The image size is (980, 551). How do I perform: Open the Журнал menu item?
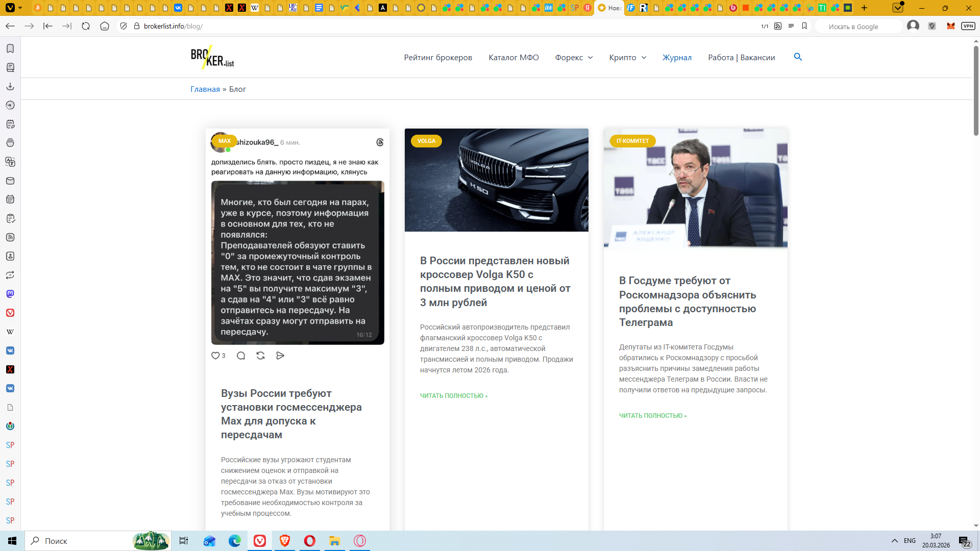[677, 58]
